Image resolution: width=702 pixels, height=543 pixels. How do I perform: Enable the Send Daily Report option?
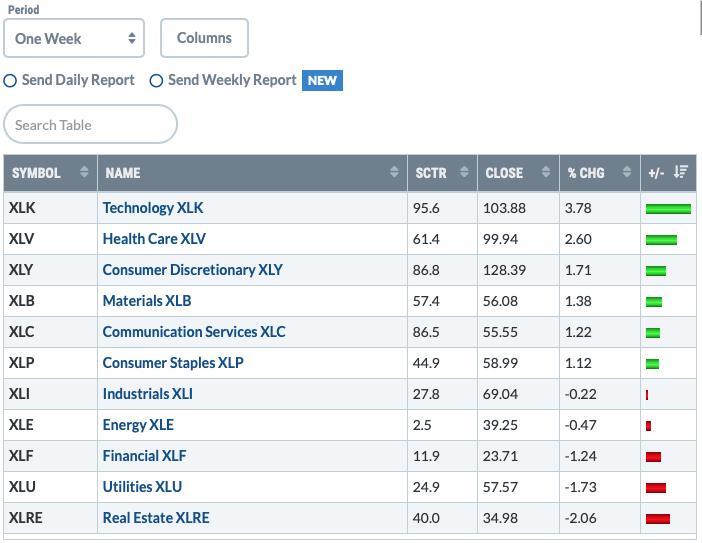[x=10, y=81]
